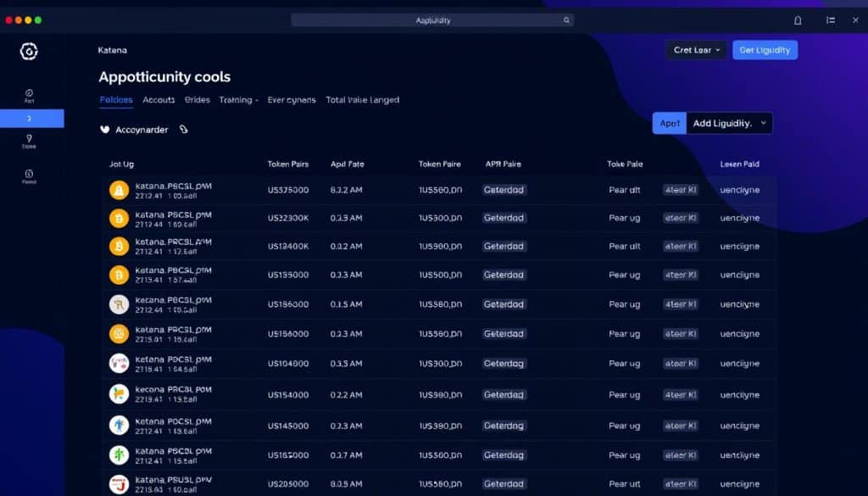Open notifications with the bell icon
Screen dimensions: 868x496
[798, 20]
